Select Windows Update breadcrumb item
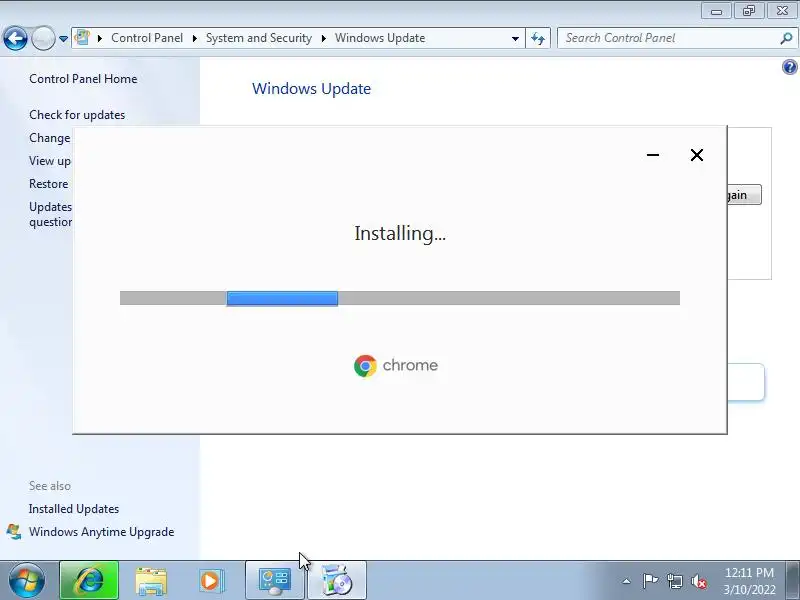This screenshot has height=600, width=800. coord(380,38)
